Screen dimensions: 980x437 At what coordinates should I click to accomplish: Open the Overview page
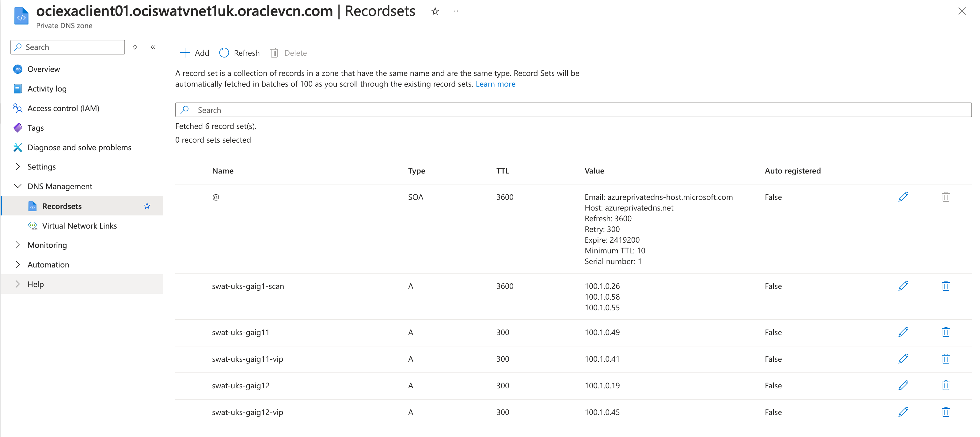[44, 69]
